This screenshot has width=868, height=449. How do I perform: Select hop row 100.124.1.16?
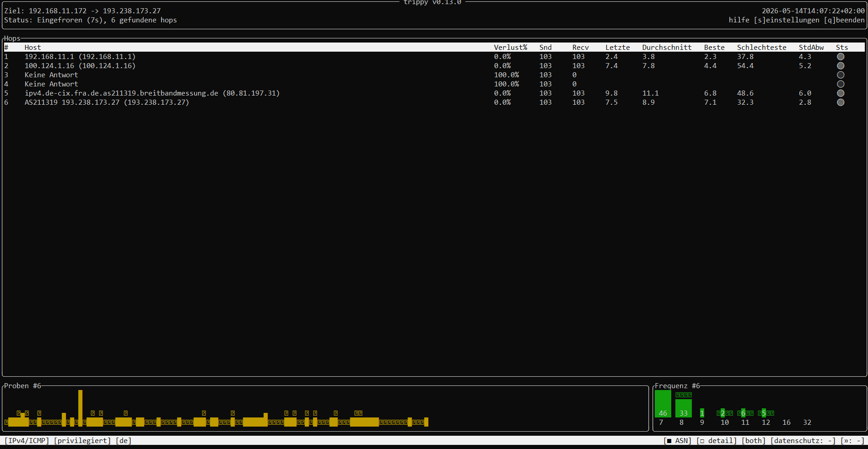point(434,66)
